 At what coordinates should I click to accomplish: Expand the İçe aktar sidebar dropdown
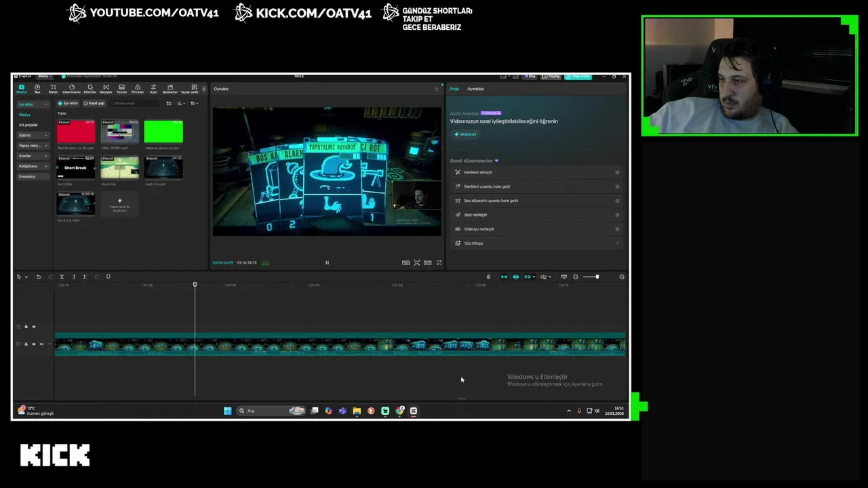pos(33,104)
